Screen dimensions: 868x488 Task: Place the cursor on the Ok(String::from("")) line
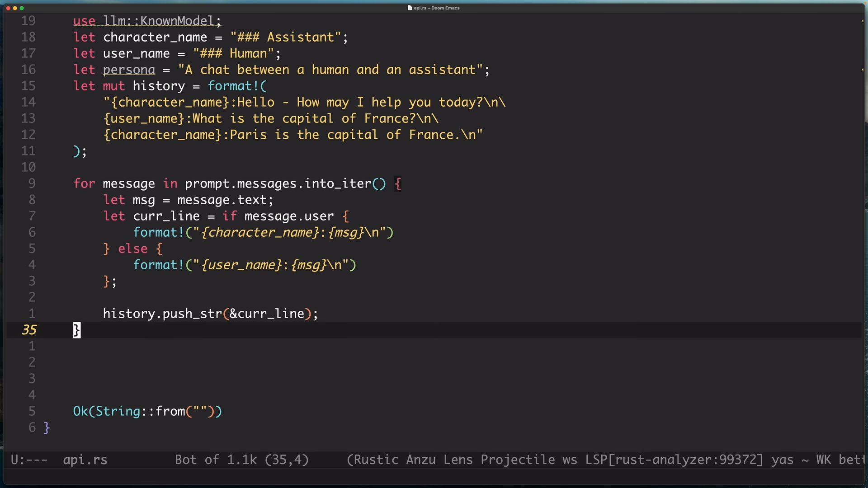tap(147, 411)
